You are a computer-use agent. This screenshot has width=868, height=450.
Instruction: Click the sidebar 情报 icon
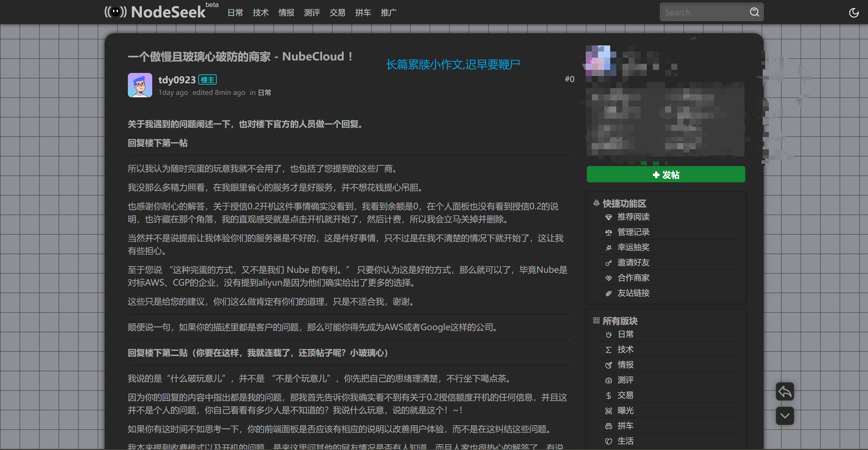click(x=608, y=365)
